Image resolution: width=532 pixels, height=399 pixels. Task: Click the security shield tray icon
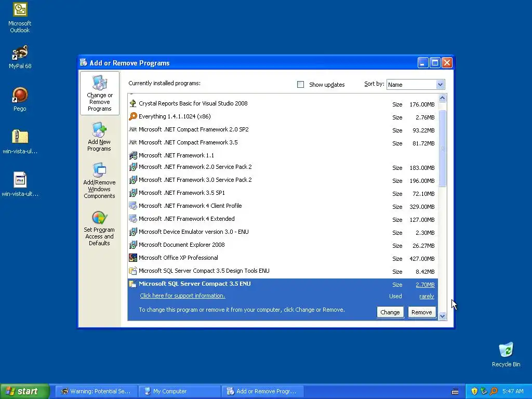click(474, 391)
